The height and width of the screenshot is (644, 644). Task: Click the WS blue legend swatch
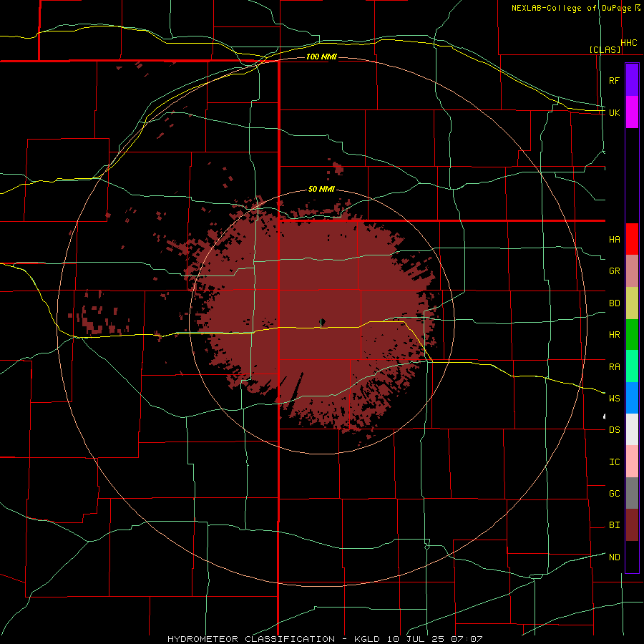632,398
